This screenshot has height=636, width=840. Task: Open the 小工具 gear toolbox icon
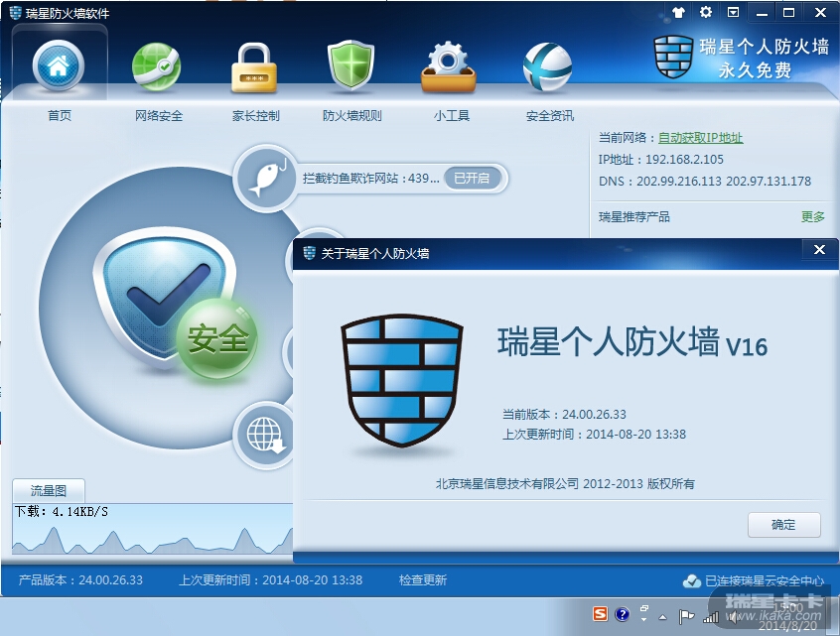point(449,66)
